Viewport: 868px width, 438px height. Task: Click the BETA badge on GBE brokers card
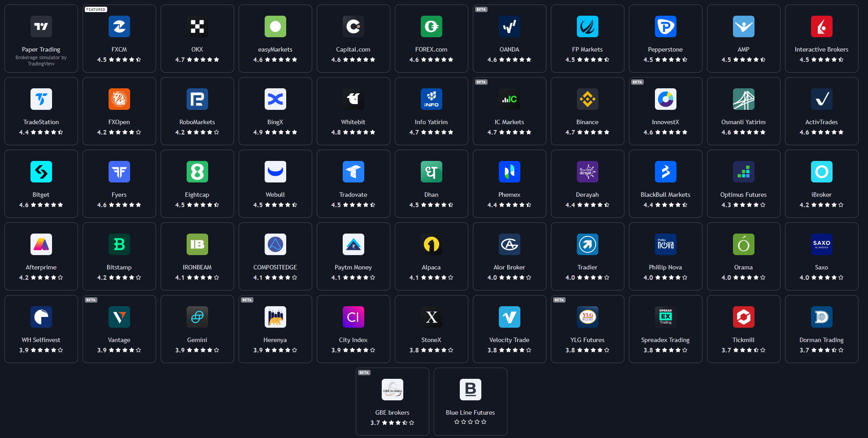click(x=364, y=373)
